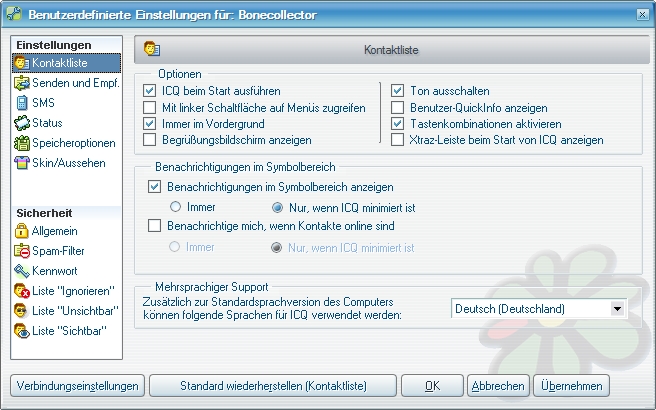Uncheck ICQ beim Start ausführen
This screenshot has width=656, height=410.
[x=149, y=91]
